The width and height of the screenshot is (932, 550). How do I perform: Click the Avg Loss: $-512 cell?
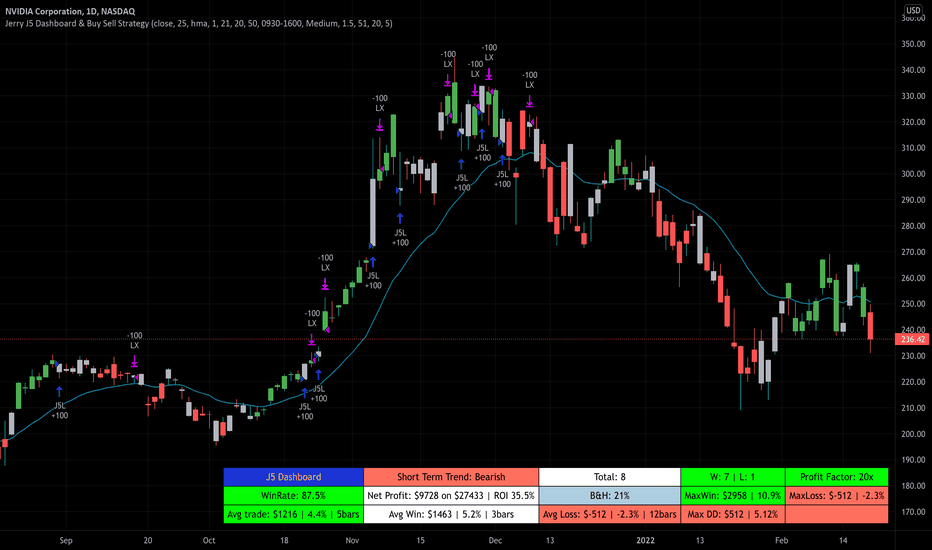click(610, 514)
